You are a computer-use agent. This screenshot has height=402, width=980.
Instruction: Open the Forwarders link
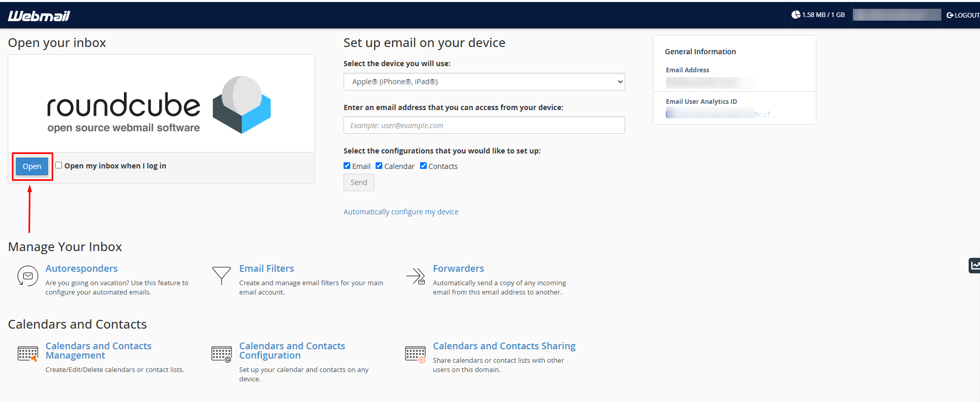tap(458, 269)
